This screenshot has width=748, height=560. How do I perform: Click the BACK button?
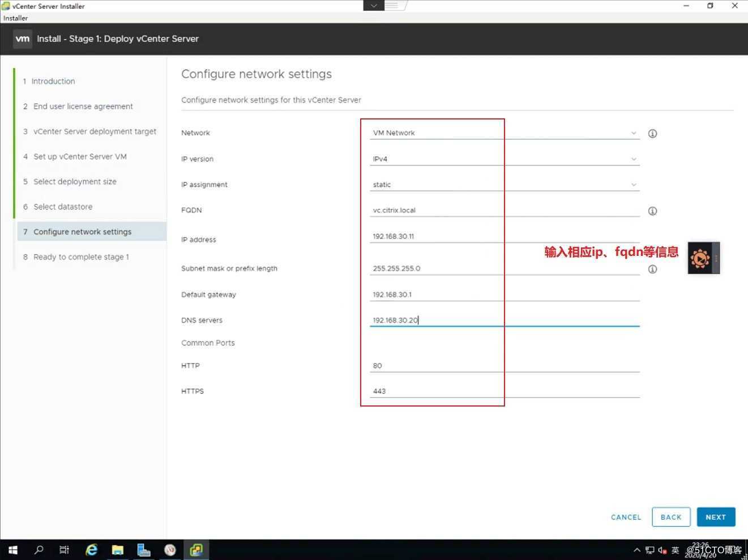[671, 517]
